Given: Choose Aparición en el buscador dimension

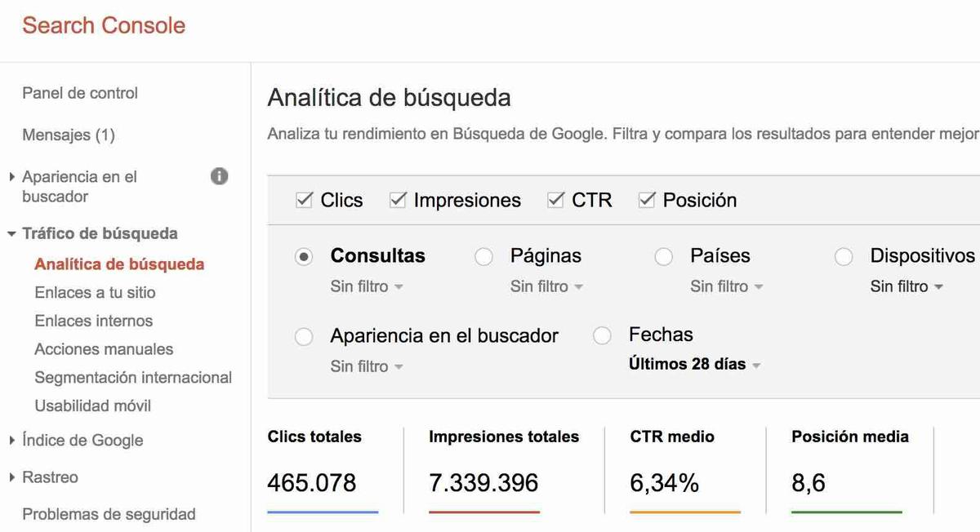Looking at the screenshot, I should 304,336.
